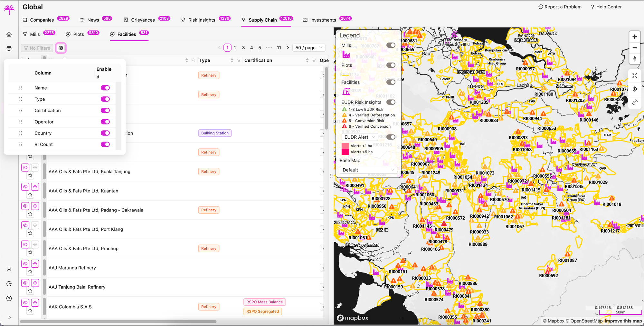Image resolution: width=644 pixels, height=326 pixels.
Task: Open the help question icon in sidebar
Action: (x=9, y=298)
